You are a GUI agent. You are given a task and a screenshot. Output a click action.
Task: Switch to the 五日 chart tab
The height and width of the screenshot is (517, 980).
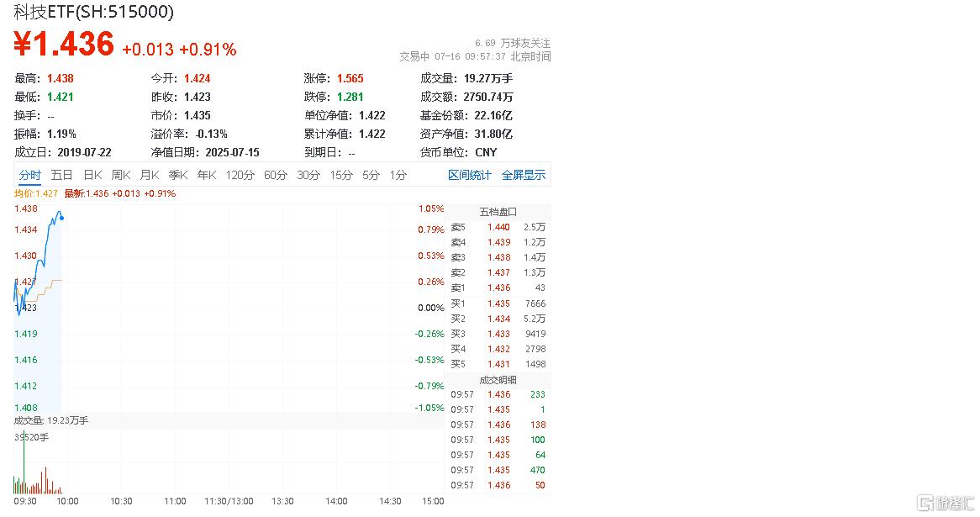tap(61, 175)
